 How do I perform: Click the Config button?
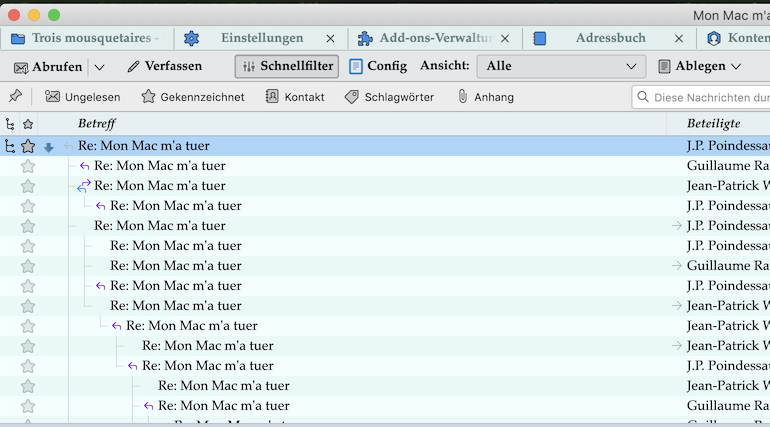(378, 66)
